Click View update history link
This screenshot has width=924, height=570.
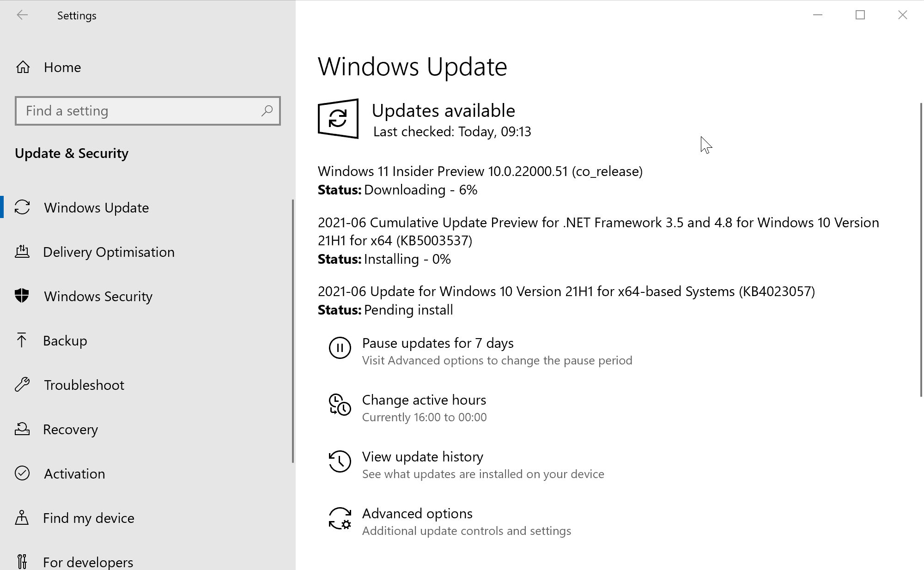[x=422, y=457]
